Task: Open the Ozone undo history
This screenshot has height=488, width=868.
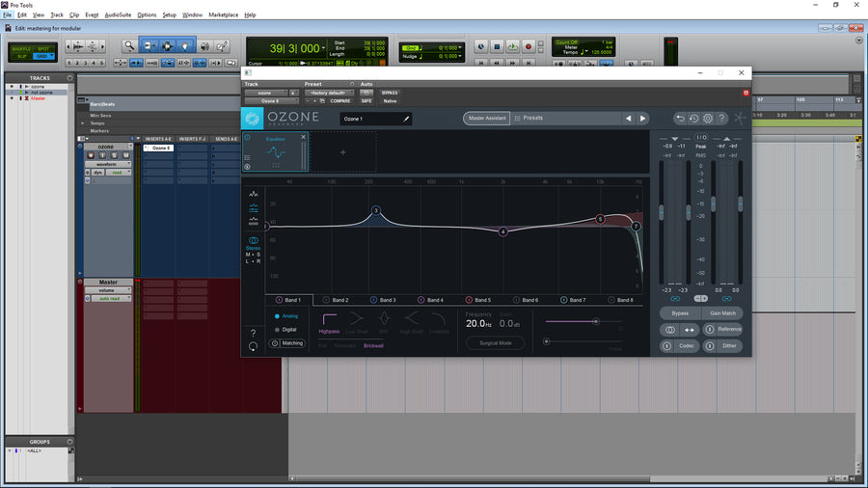Action: [693, 119]
